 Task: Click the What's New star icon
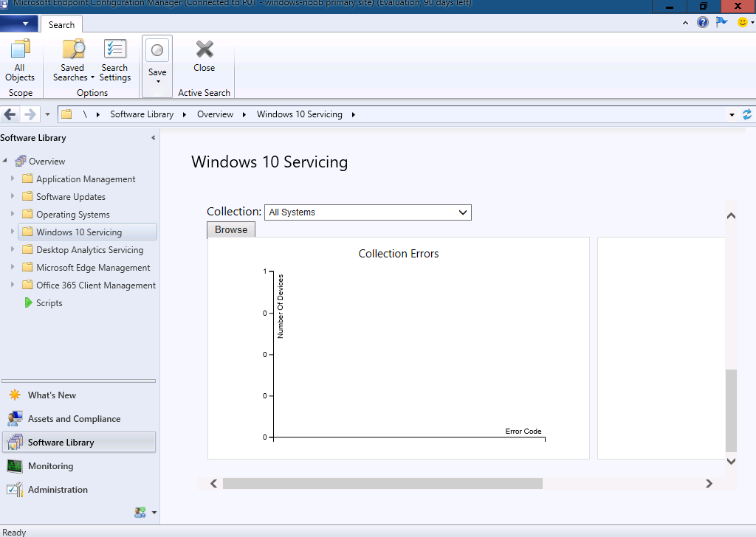coord(15,395)
